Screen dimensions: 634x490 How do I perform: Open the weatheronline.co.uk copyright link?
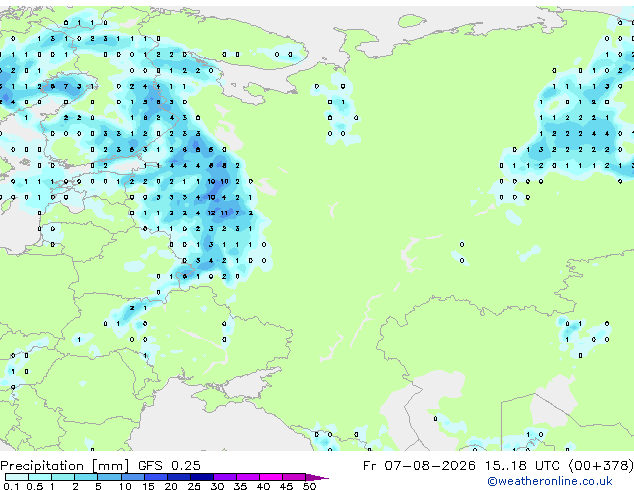[x=549, y=481]
